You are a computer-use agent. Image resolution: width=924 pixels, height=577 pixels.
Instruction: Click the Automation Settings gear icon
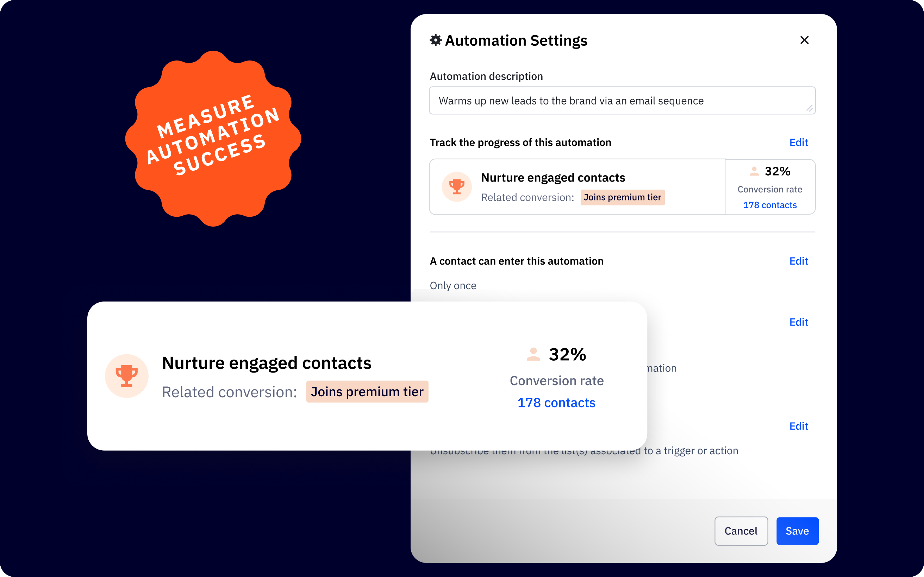coord(436,40)
